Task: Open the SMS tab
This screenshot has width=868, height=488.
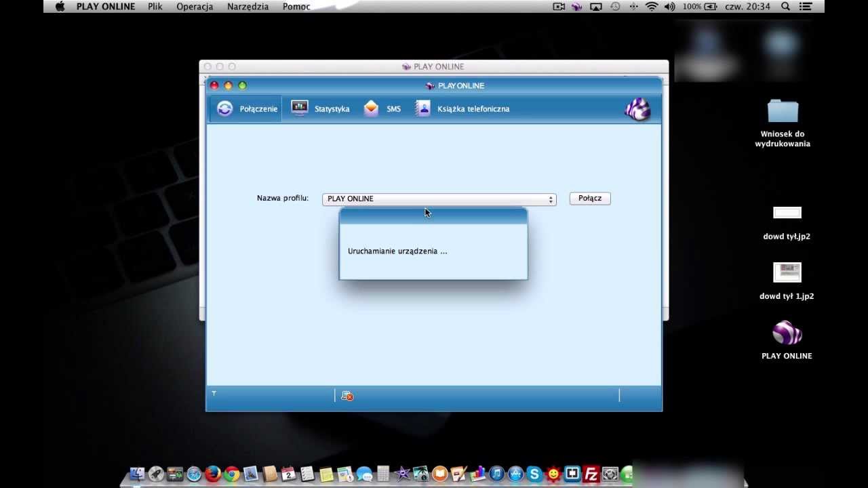Action: point(382,109)
